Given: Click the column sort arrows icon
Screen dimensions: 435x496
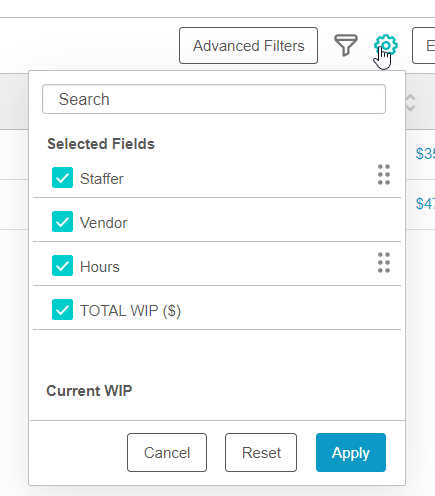Looking at the screenshot, I should [x=410, y=103].
